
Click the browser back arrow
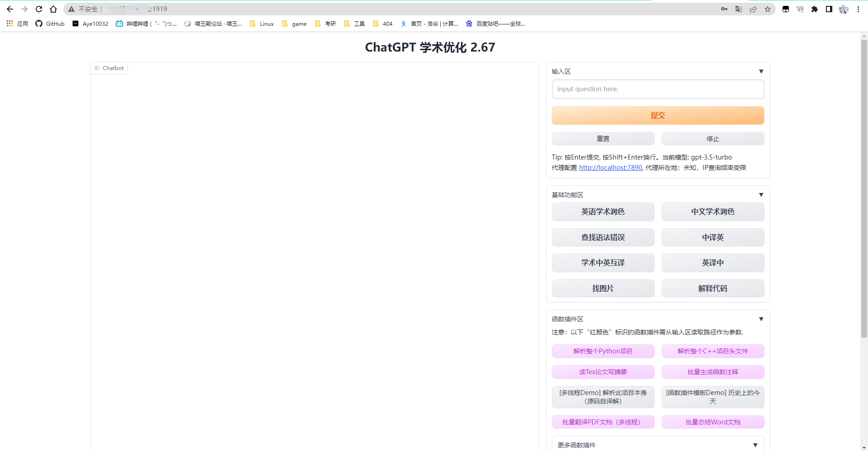(10, 9)
